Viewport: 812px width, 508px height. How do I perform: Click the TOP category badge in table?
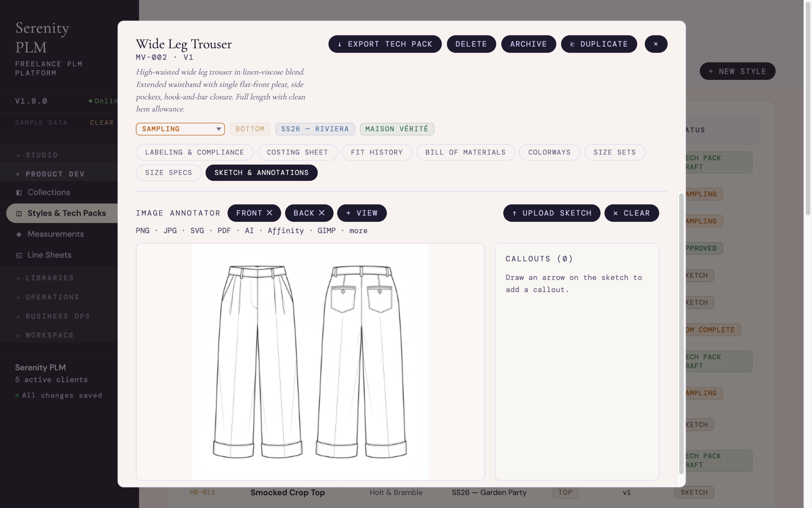pyautogui.click(x=565, y=493)
